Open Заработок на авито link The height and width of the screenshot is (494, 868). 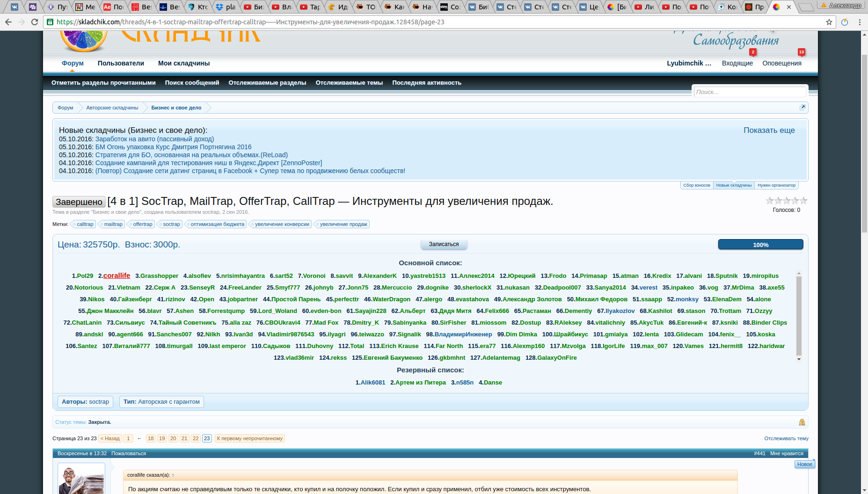coord(154,139)
